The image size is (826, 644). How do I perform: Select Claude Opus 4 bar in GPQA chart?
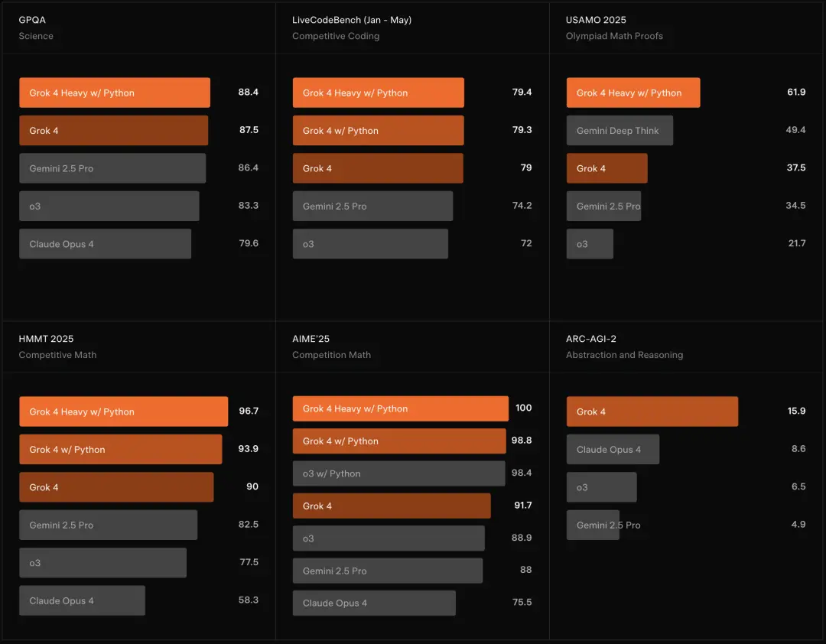105,244
